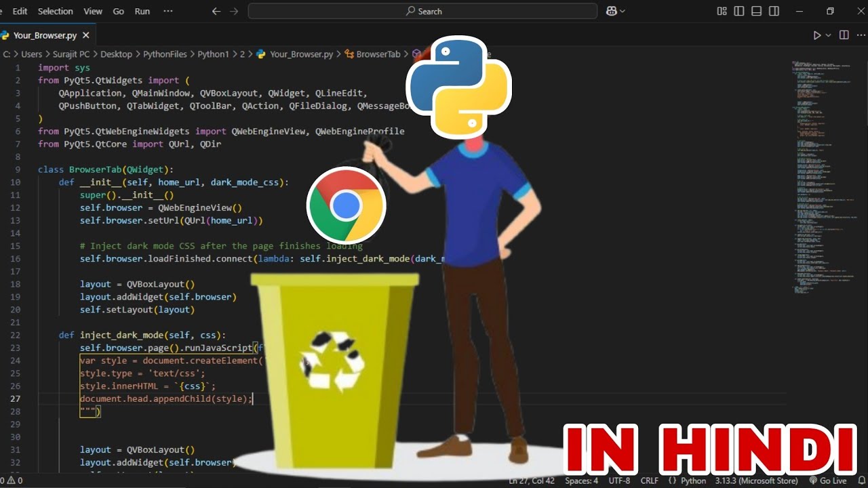Open the Selection menu
868x488 pixels.
tap(56, 12)
